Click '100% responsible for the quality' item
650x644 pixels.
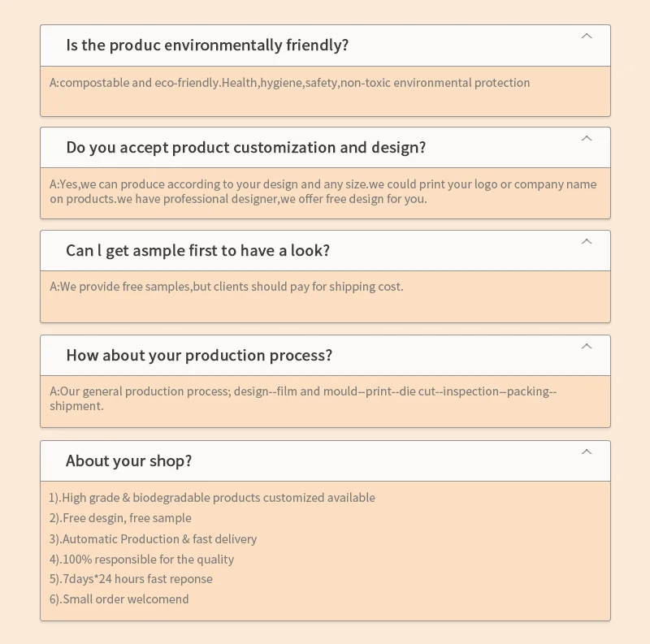tap(141, 560)
